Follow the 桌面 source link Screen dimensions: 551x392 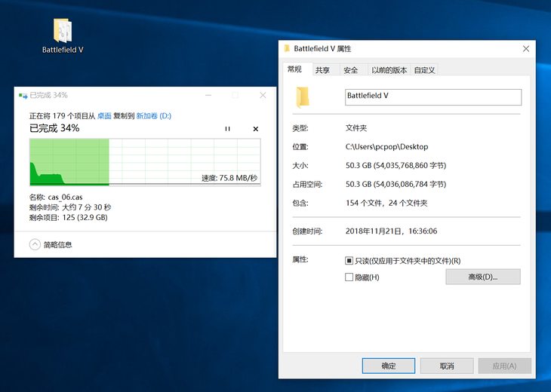click(104, 116)
